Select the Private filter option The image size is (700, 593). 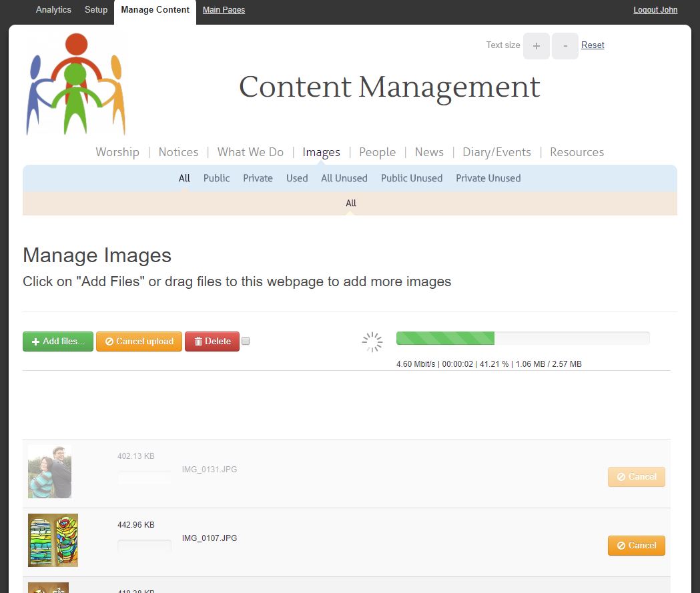point(258,178)
